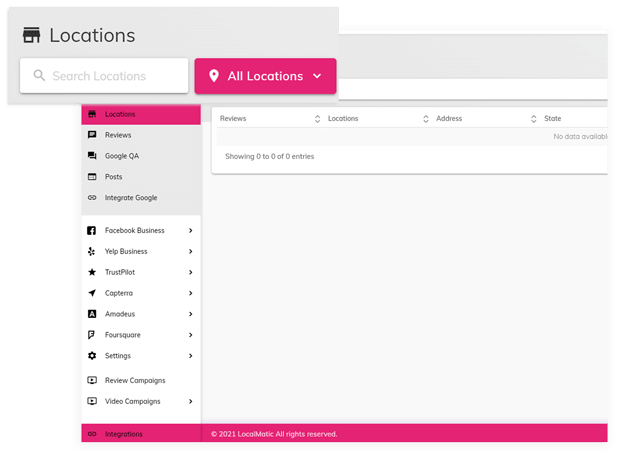Click the TrustPilot star icon
The image size is (624, 452).
tap(92, 272)
